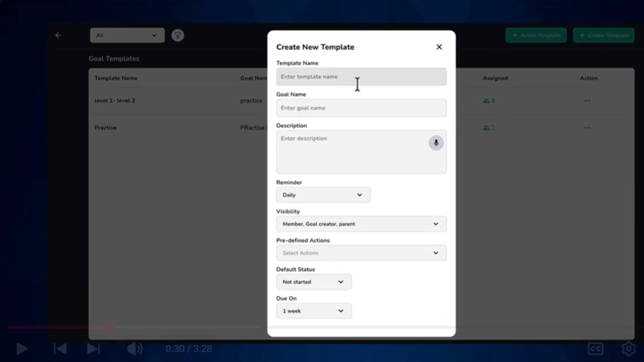Click assigned members icon showing 2

489,128
